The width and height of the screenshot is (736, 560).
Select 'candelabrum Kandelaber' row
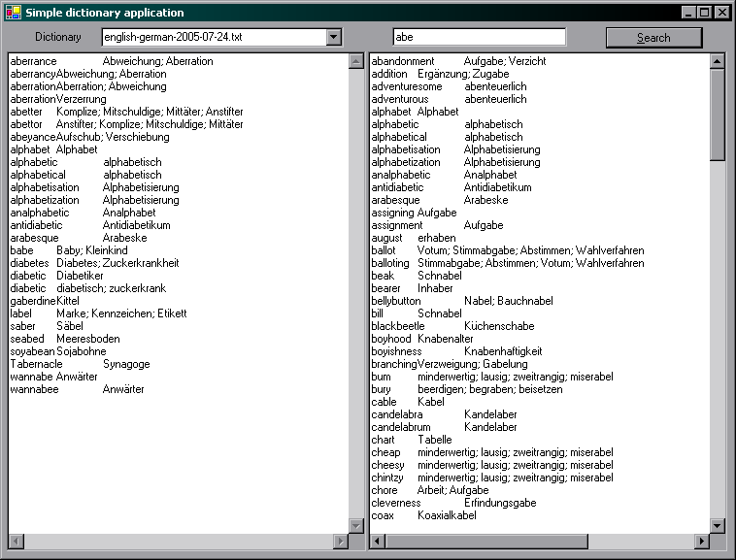[x=444, y=428]
